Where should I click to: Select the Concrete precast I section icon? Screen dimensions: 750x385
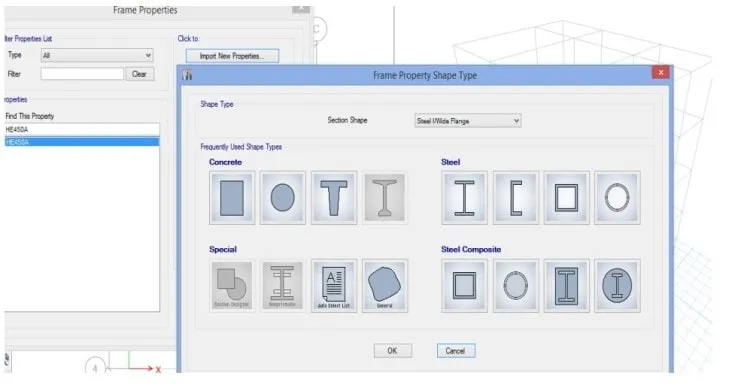[x=385, y=198]
